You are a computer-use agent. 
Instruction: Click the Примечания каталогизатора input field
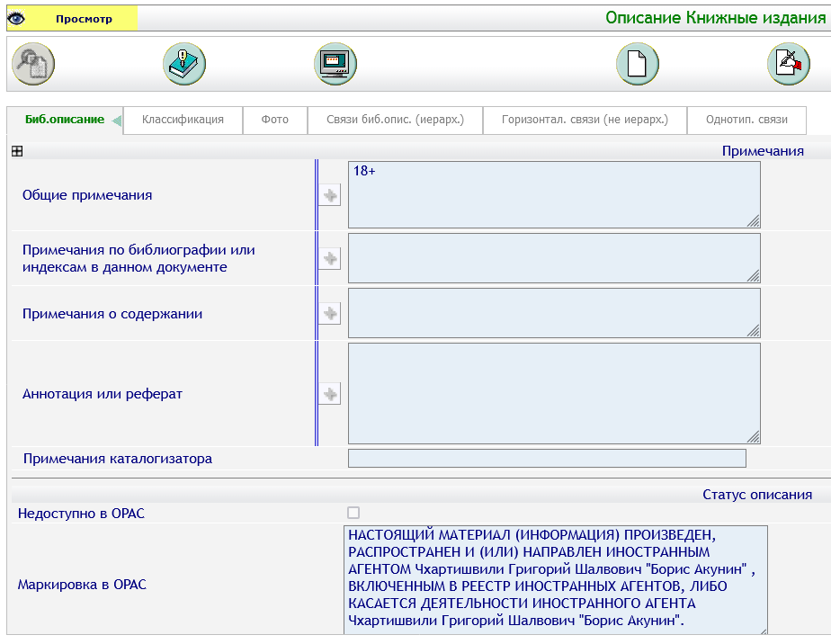pyautogui.click(x=547, y=459)
